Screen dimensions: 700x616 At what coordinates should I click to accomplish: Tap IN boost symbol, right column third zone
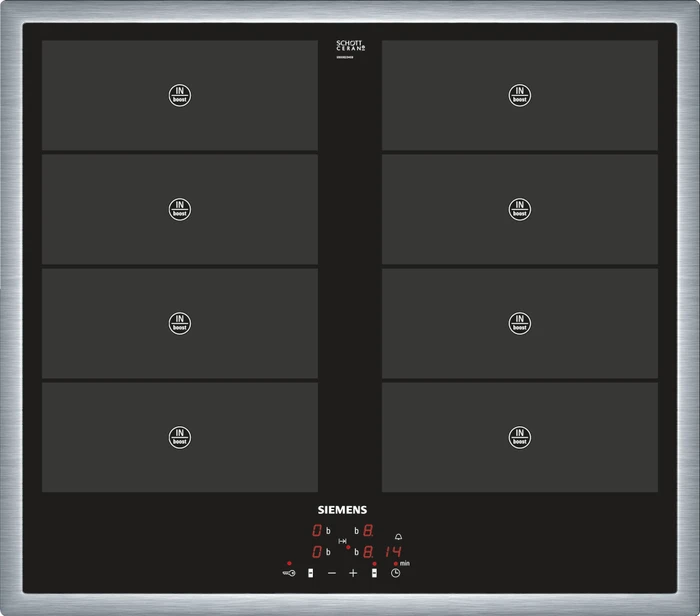click(x=520, y=323)
